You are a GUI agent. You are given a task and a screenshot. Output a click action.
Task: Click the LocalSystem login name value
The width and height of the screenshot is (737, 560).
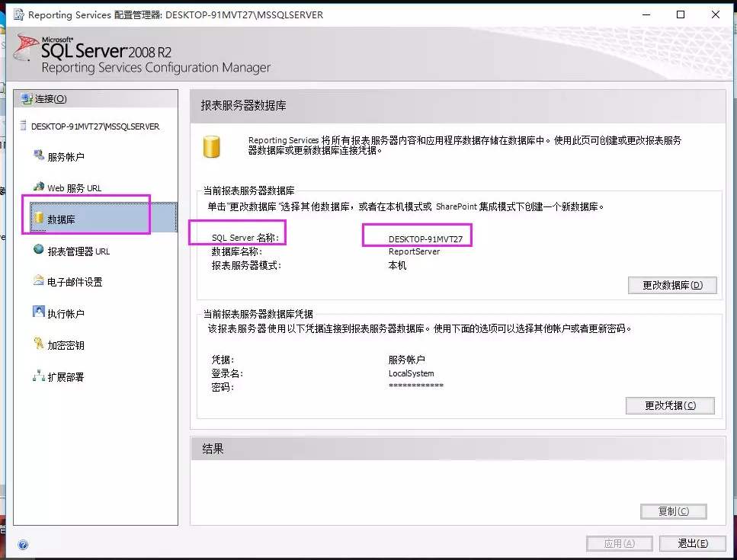(412, 373)
